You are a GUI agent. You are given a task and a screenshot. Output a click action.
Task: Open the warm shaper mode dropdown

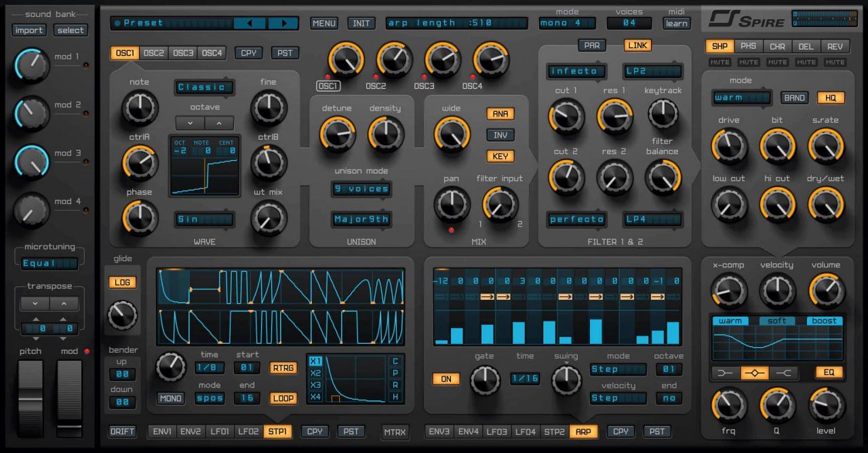(741, 97)
